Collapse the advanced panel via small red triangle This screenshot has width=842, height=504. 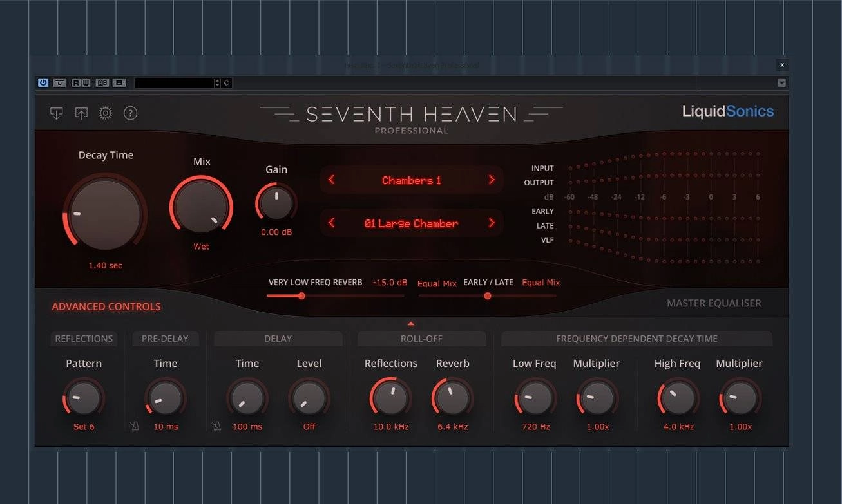tap(411, 324)
